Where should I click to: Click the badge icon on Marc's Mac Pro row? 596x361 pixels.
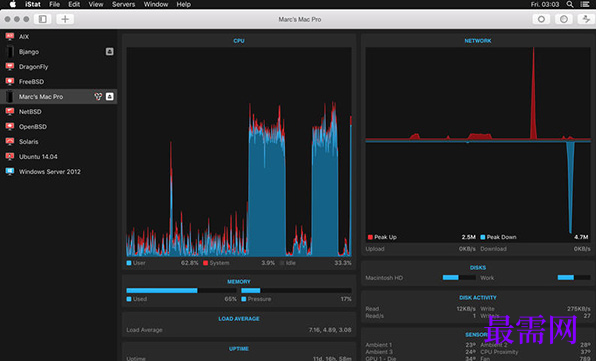(109, 97)
